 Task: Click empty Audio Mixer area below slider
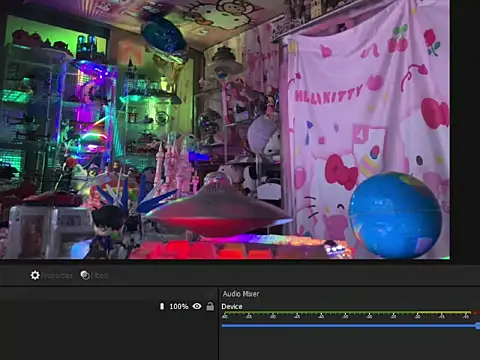point(349,345)
